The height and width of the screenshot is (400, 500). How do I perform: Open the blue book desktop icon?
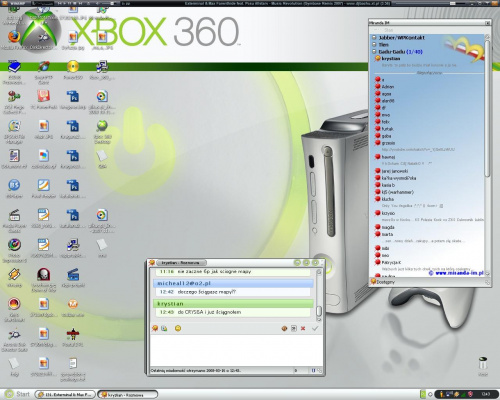(x=14, y=67)
